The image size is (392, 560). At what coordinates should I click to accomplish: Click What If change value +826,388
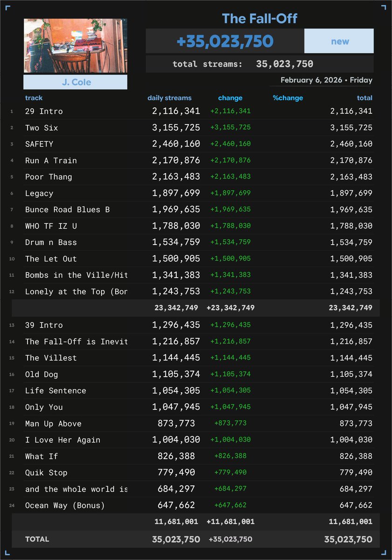point(230,456)
